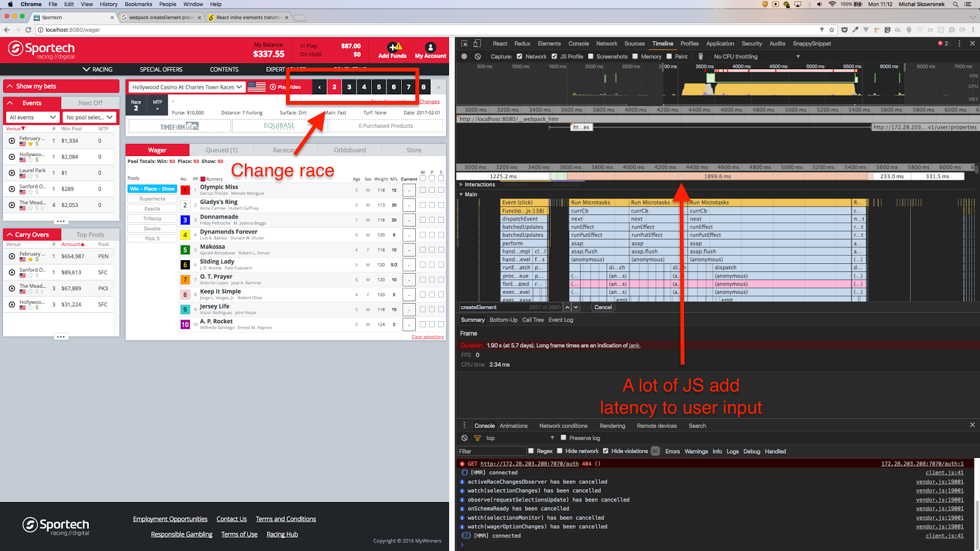The image size is (980, 551).
Task: Click the Sportech racing//digital header logo
Action: coord(41,50)
